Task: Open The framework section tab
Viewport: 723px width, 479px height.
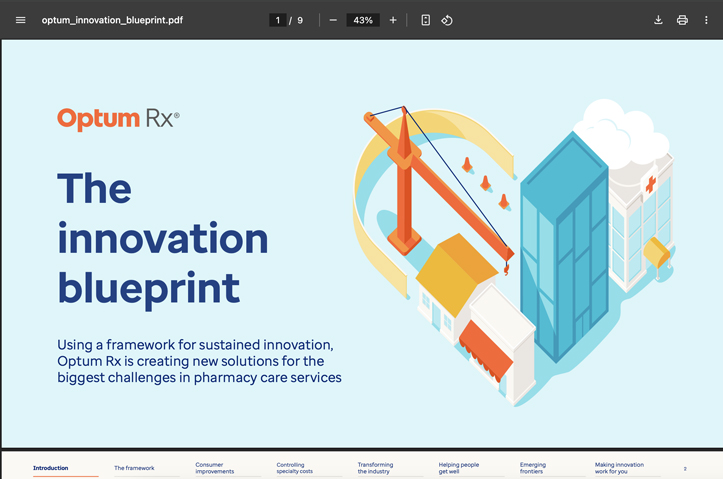Action: click(134, 468)
